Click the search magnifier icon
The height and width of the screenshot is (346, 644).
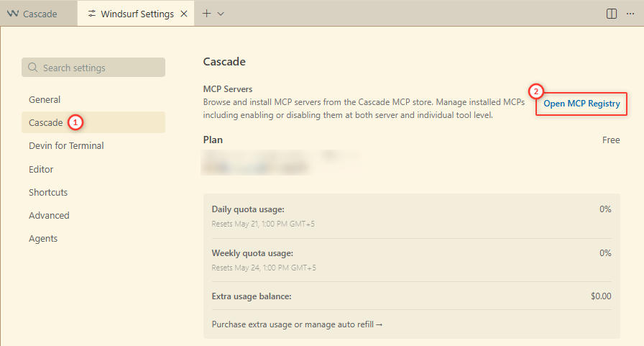tap(32, 68)
